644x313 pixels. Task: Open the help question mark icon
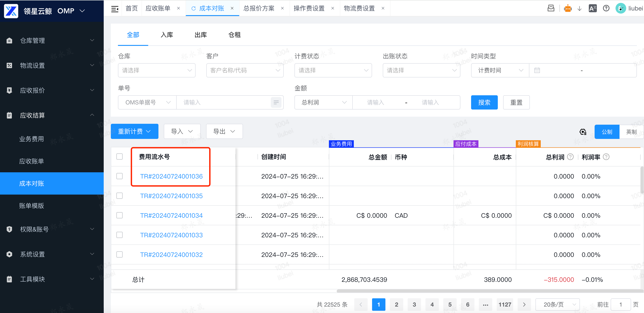[606, 8]
